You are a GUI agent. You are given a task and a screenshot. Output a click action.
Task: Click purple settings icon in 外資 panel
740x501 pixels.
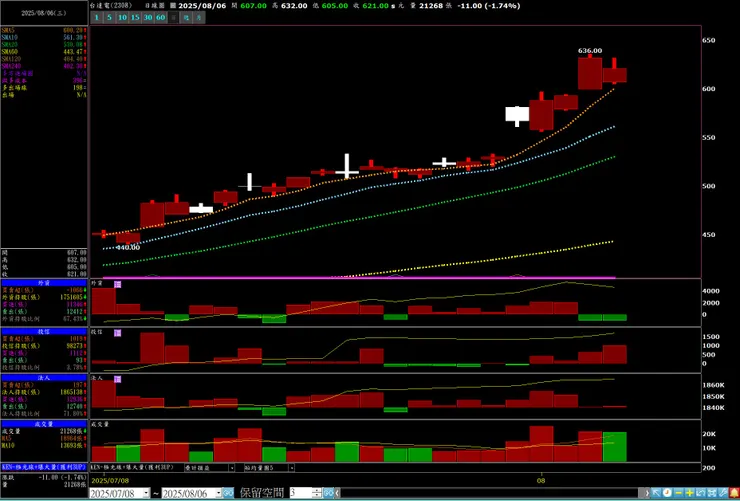pyautogui.click(x=118, y=284)
